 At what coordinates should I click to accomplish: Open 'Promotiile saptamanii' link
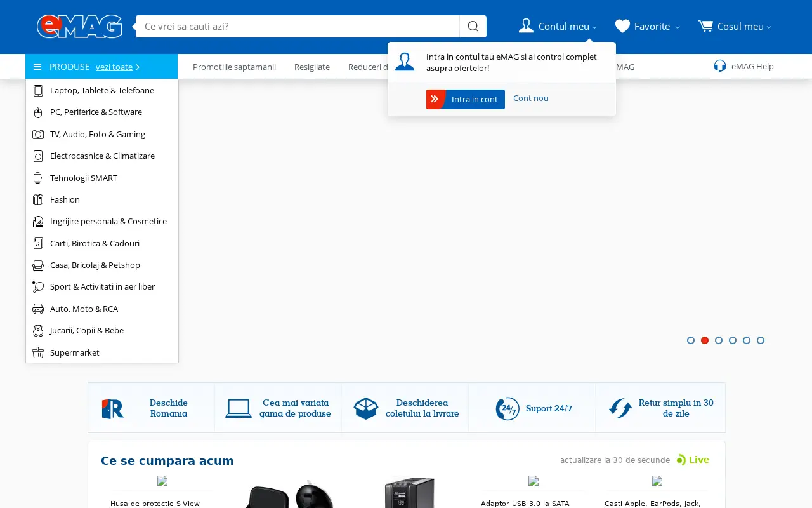(234, 67)
